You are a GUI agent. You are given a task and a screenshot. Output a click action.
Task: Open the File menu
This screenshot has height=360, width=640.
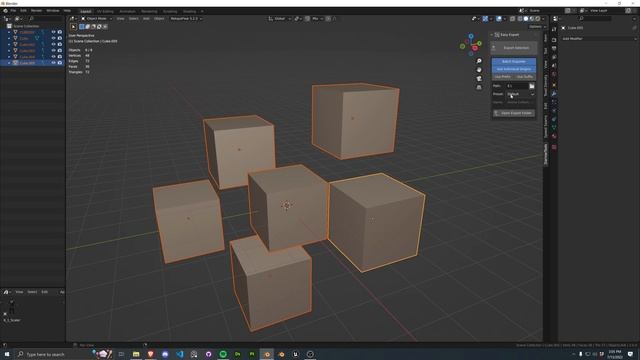pos(13,11)
